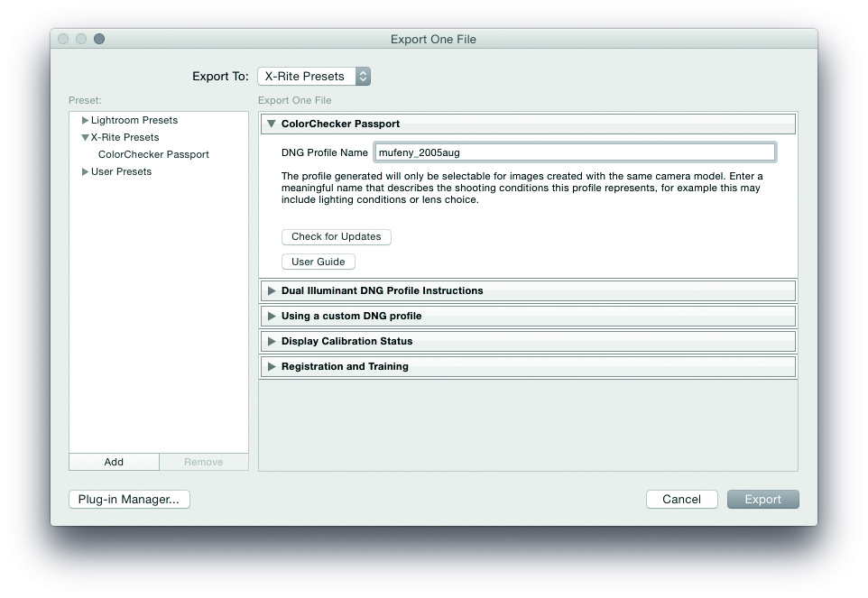Screen dimensions: 868x598
Task: Cancel the export dialog
Action: pos(681,500)
